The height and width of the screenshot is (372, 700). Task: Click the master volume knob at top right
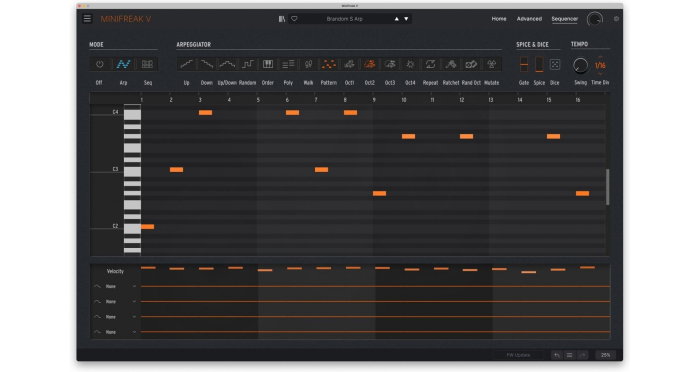[x=595, y=19]
